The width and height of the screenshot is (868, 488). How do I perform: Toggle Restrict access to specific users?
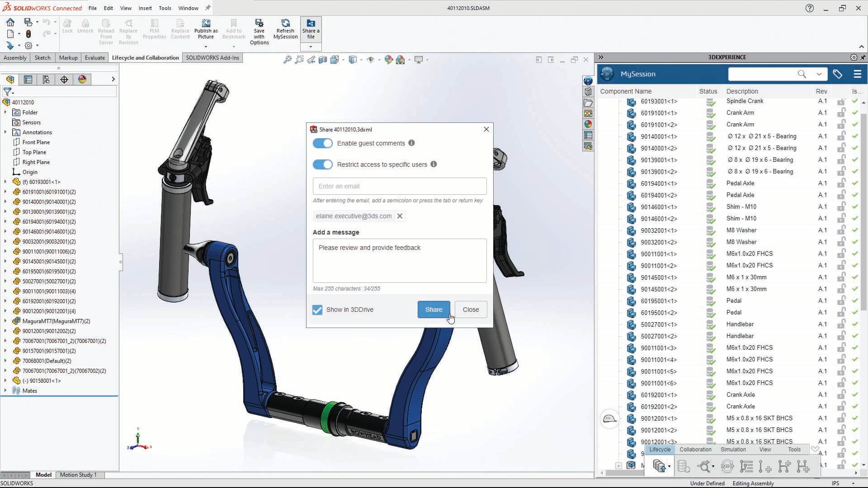(x=322, y=164)
